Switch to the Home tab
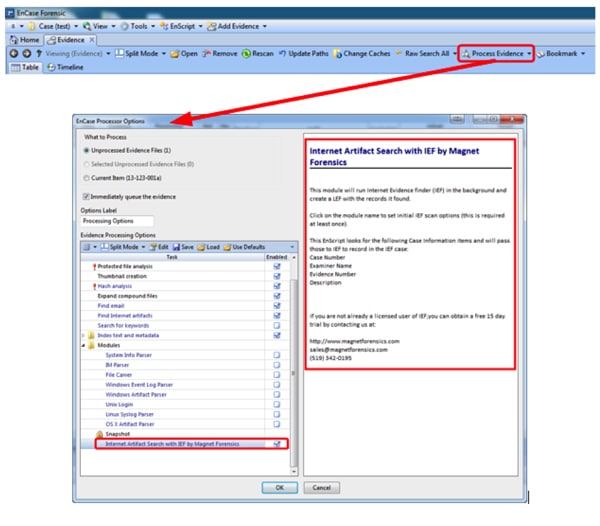The image size is (600, 526). 24,40
